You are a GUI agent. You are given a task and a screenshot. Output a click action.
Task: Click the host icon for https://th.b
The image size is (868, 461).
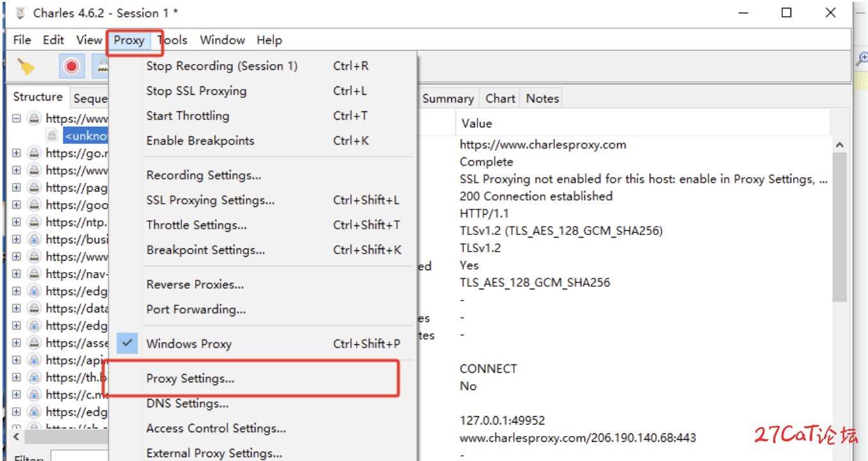click(34, 378)
